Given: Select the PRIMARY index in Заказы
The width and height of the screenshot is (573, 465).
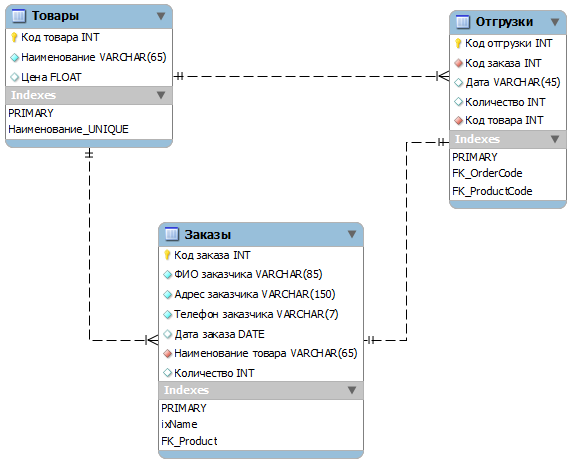Looking at the screenshot, I should point(184,408).
